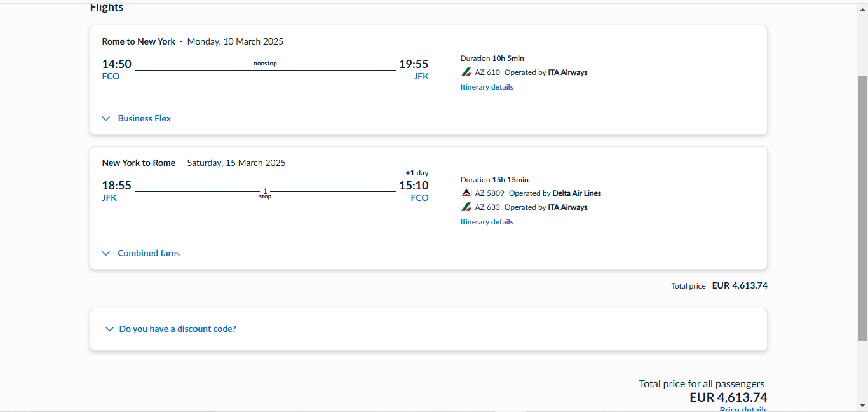This screenshot has width=868, height=412.
Task: Open the Price details link
Action: [x=743, y=409]
